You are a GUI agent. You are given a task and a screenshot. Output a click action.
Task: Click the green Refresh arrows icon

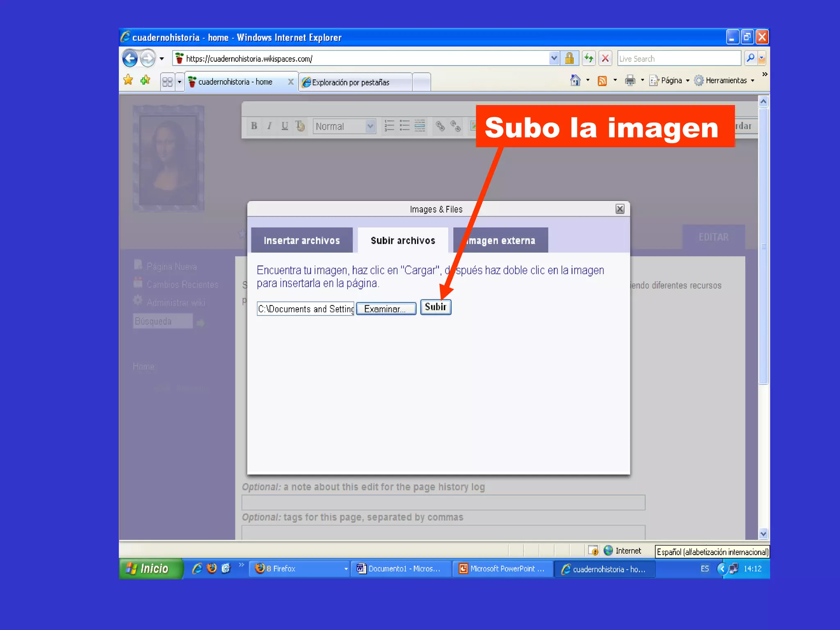[x=589, y=58]
